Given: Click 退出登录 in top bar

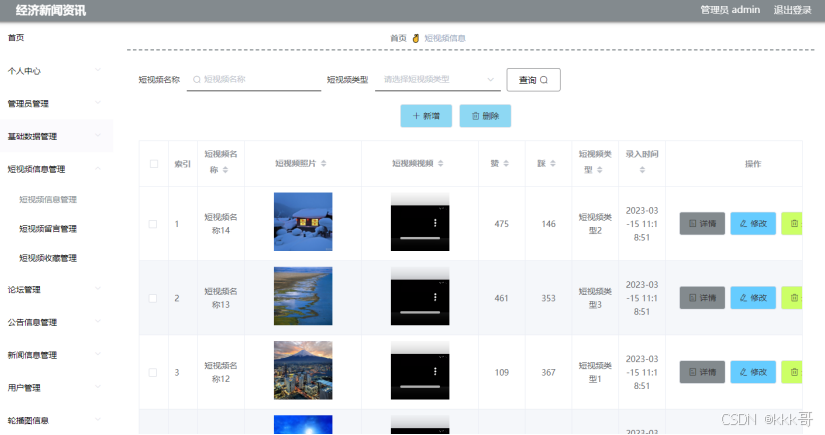Looking at the screenshot, I should tap(792, 10).
